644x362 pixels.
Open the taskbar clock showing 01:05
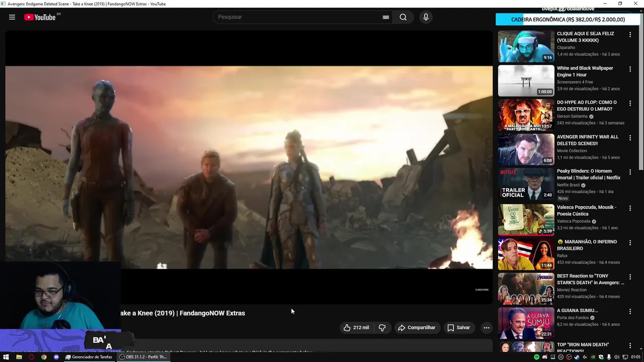point(635,357)
